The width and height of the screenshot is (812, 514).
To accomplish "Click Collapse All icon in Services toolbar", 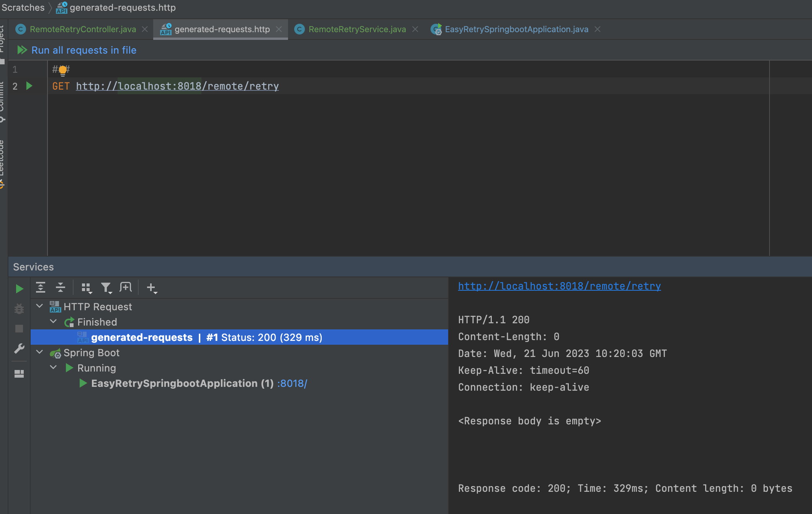I will 61,287.
